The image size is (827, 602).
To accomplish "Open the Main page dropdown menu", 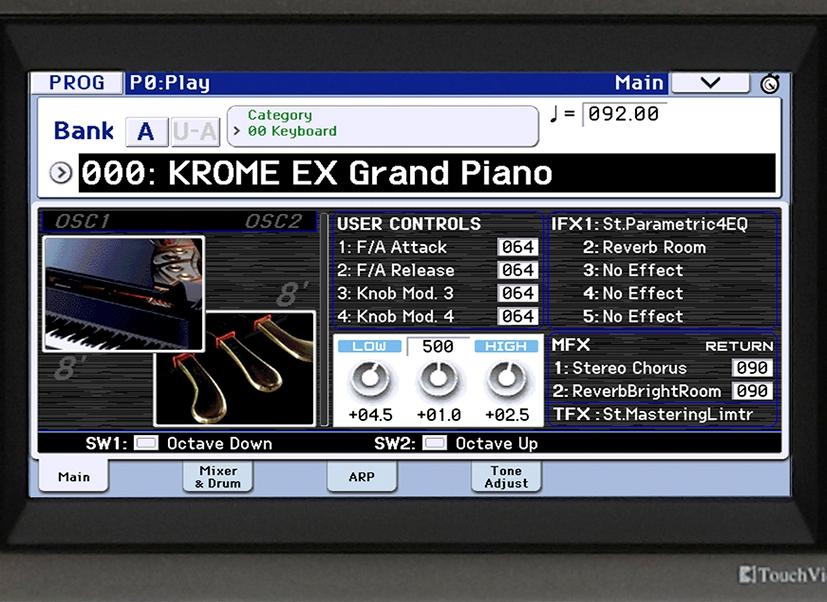I will pyautogui.click(x=710, y=83).
